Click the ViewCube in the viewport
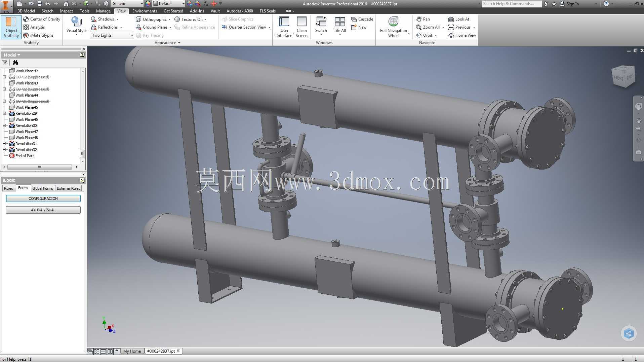This screenshot has width=644, height=362. coord(623,77)
